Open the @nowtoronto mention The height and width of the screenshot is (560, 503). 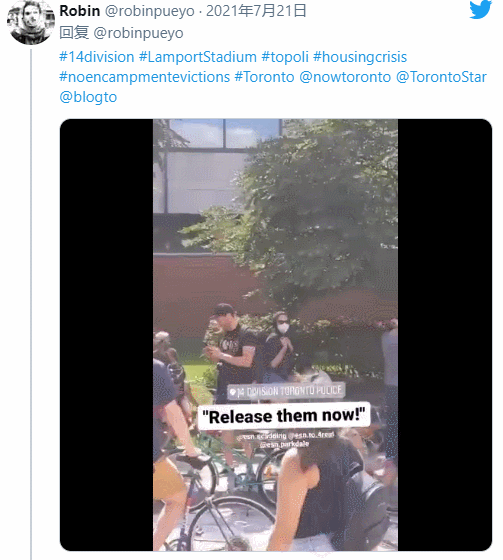point(345,77)
